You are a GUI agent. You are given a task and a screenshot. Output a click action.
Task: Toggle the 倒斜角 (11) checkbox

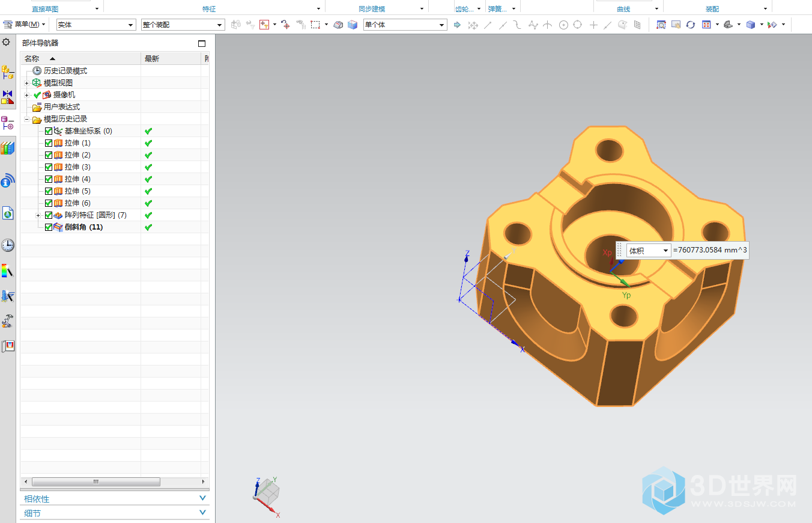(x=49, y=227)
